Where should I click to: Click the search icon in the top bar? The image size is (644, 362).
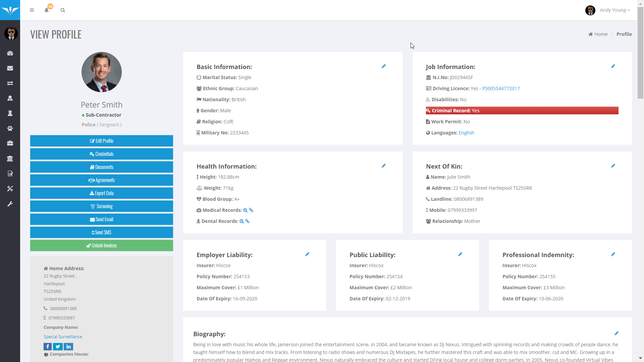coord(63,10)
